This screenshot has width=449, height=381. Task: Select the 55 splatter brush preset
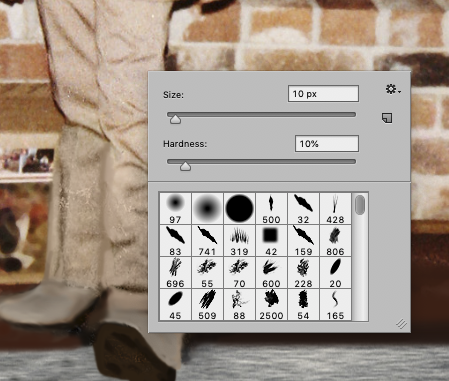[x=207, y=272]
